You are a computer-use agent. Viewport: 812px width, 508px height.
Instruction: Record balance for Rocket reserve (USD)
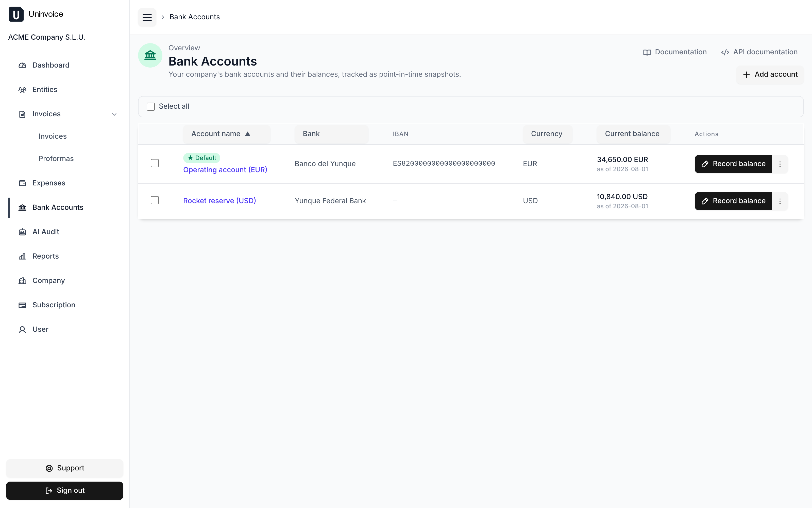[x=733, y=201]
